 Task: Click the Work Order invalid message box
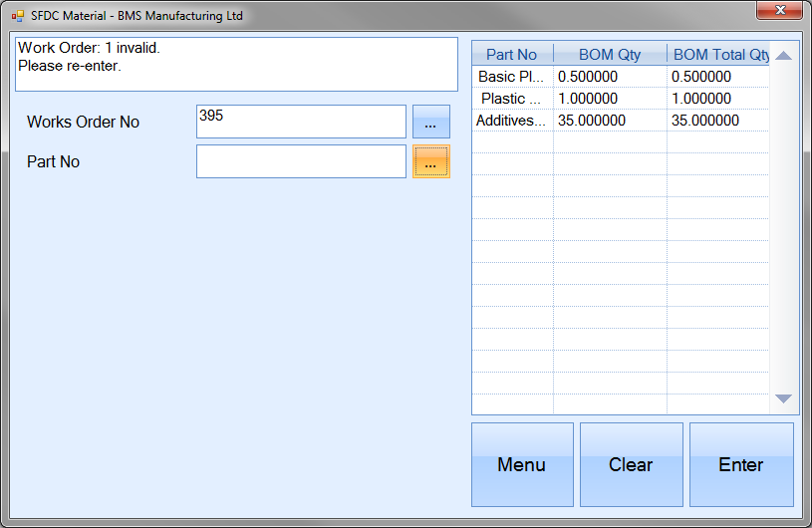(x=236, y=64)
